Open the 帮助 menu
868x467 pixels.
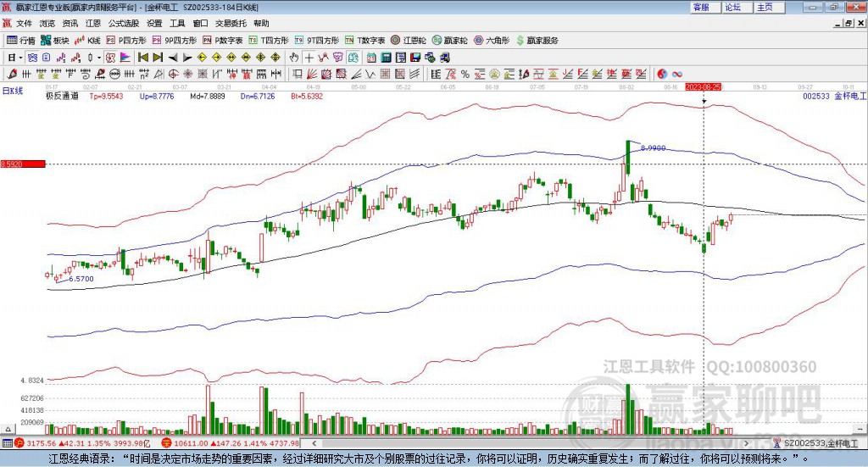261,23
